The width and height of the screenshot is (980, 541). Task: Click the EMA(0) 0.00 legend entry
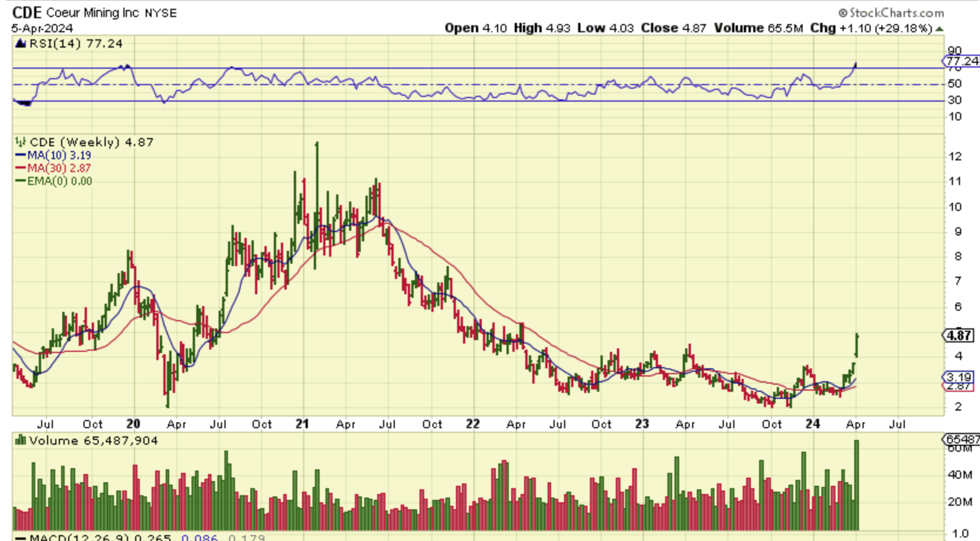pyautogui.click(x=59, y=182)
